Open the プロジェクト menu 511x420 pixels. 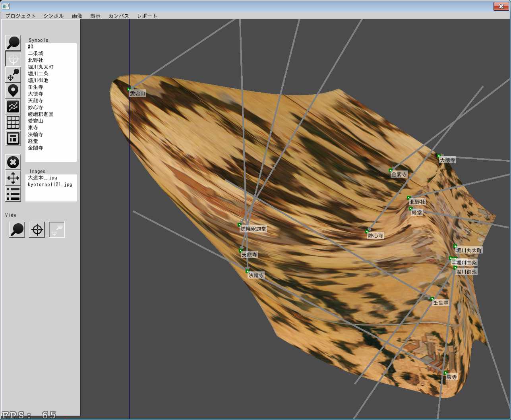coord(21,16)
